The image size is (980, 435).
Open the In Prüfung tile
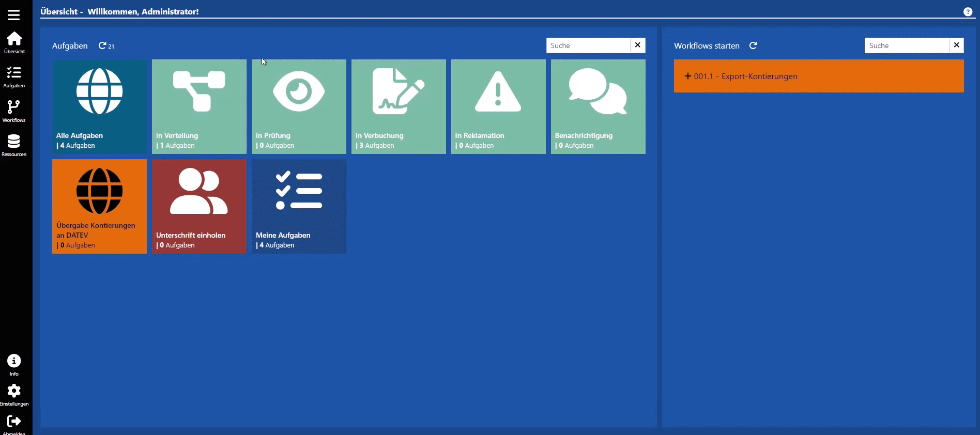tap(299, 106)
